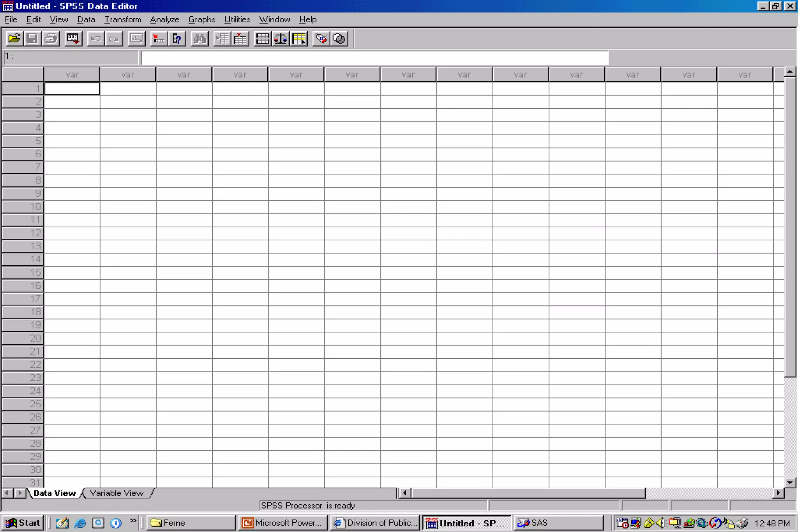The height and width of the screenshot is (532, 798).
Task: Click the Windows Start button
Action: (x=23, y=523)
